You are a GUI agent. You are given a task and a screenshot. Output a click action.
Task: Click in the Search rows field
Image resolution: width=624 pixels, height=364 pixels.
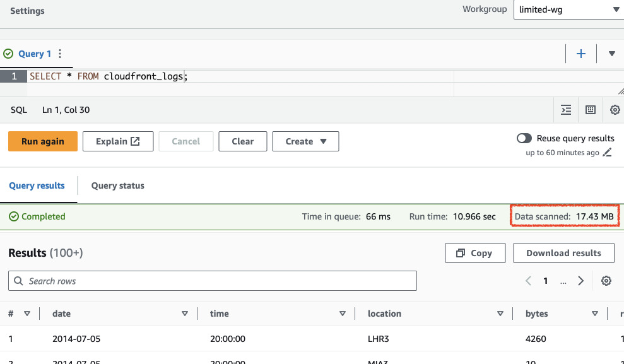coord(212,281)
